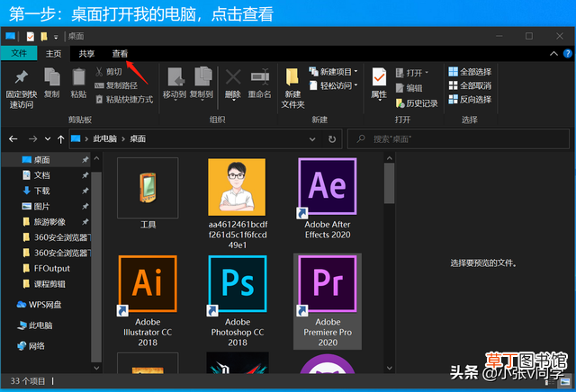Open 历史记录 from the ribbon
This screenshot has width=576, height=392.
[x=417, y=103]
